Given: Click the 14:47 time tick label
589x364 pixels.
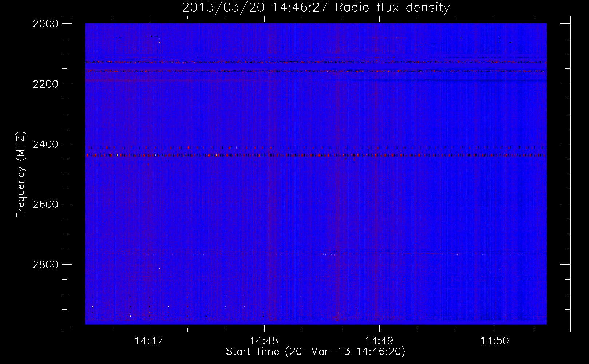Looking at the screenshot, I should point(149,341).
